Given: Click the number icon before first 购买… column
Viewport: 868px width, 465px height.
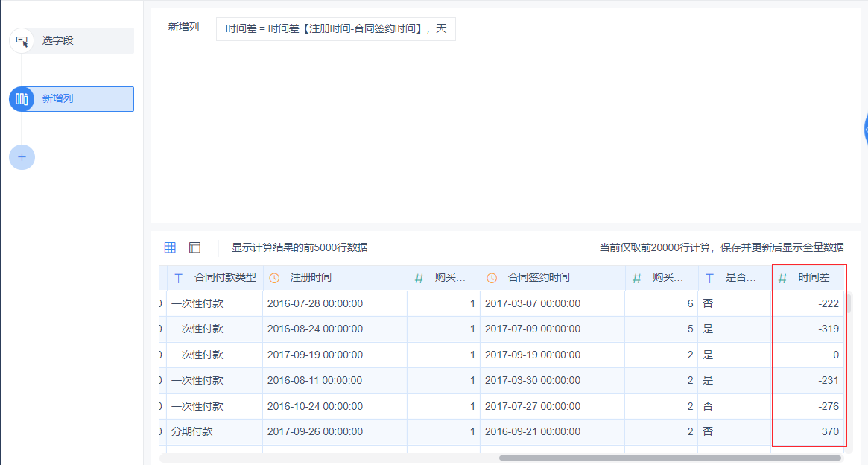Looking at the screenshot, I should [419, 279].
